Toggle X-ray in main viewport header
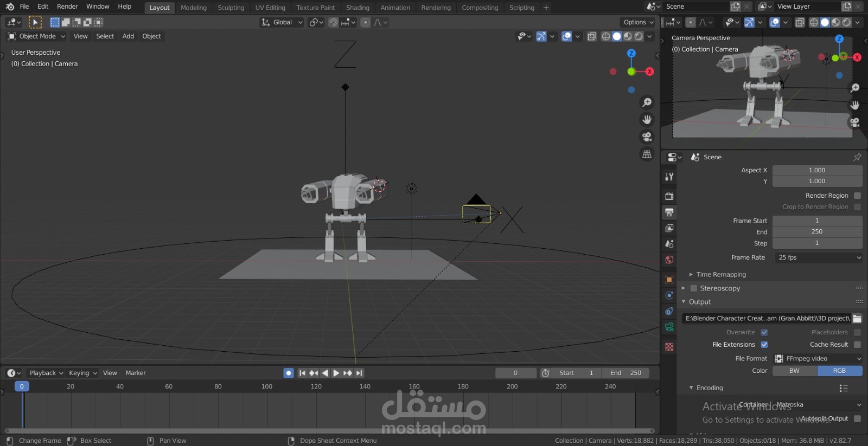The height and width of the screenshot is (446, 868). (x=592, y=36)
